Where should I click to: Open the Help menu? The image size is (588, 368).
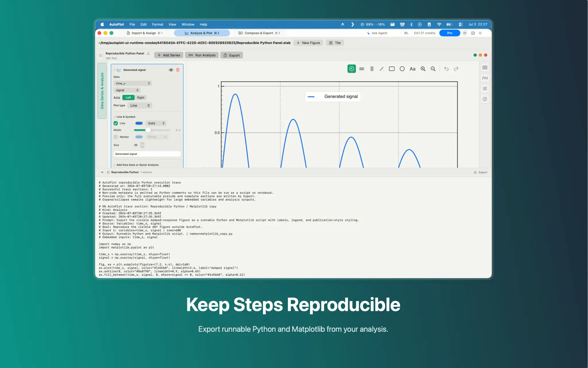pos(203,24)
